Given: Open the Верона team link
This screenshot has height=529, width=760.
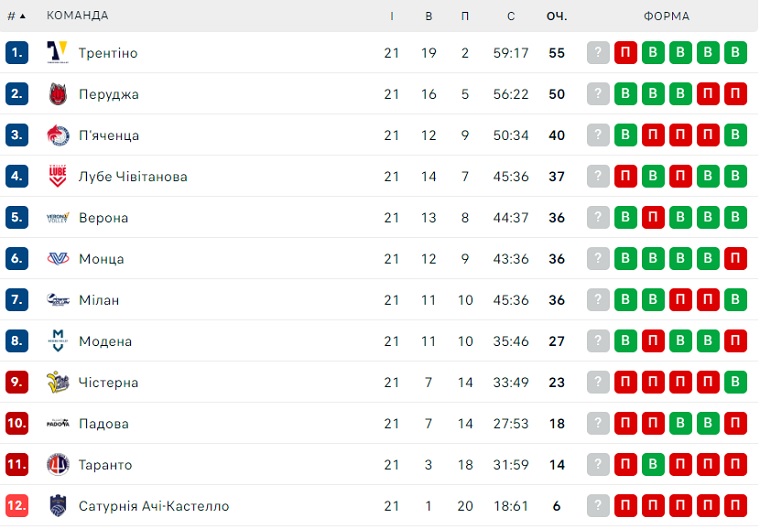Looking at the screenshot, I should tap(104, 218).
